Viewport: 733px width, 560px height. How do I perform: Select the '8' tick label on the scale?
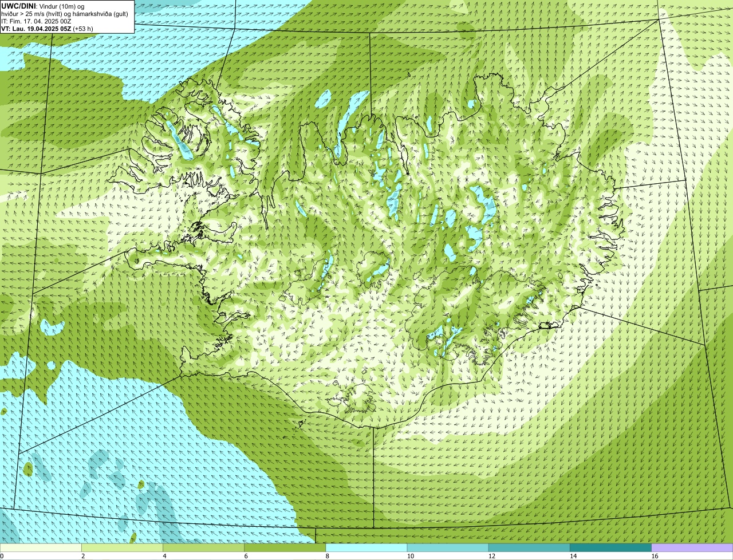(328, 556)
